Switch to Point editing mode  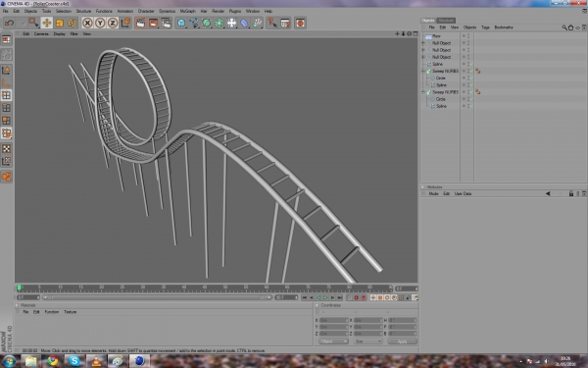coord(7,95)
